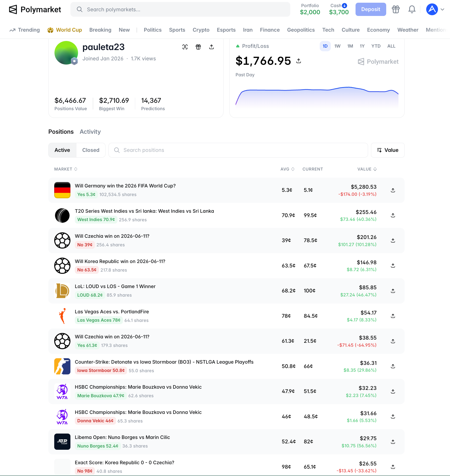
Task: Share the Donna Vekic 46¢ position
Action: [393, 416]
